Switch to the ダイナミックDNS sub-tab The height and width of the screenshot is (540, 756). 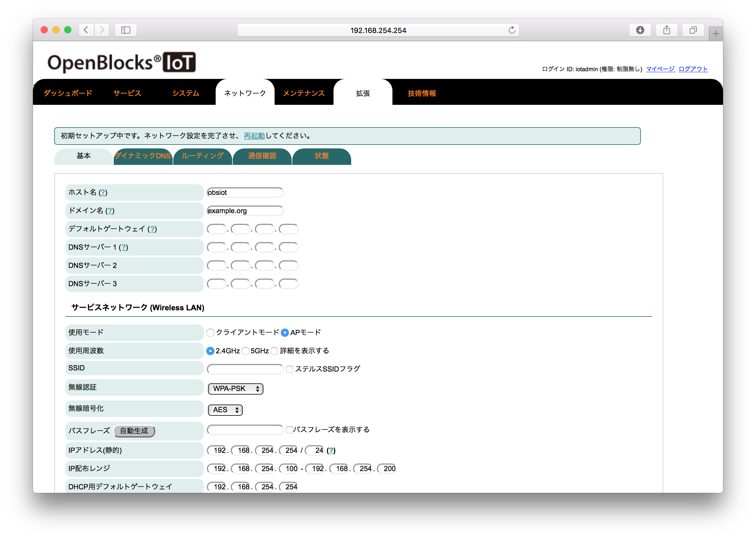[x=143, y=156]
